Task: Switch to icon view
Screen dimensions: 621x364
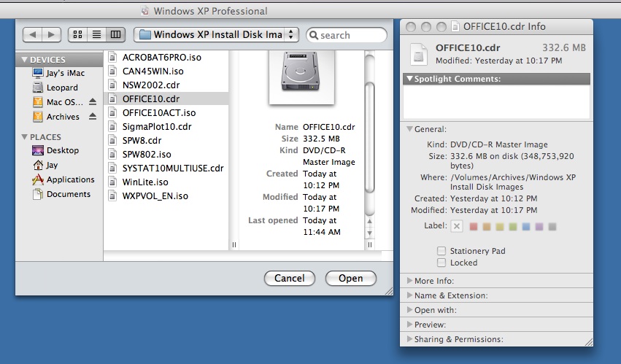Action: tap(77, 34)
